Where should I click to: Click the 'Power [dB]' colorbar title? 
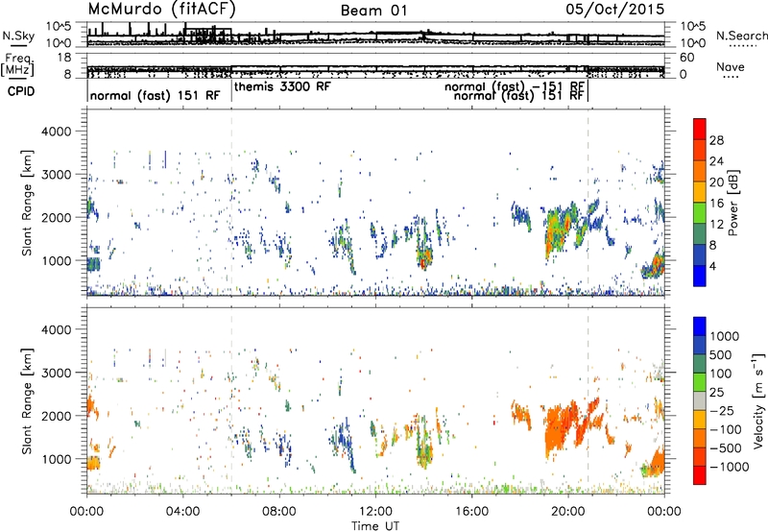(x=732, y=204)
